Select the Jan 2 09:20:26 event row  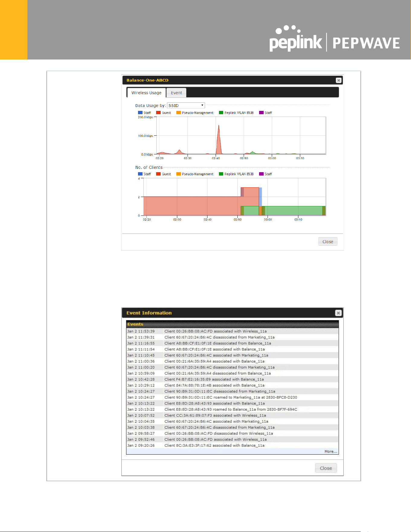[x=232, y=446]
